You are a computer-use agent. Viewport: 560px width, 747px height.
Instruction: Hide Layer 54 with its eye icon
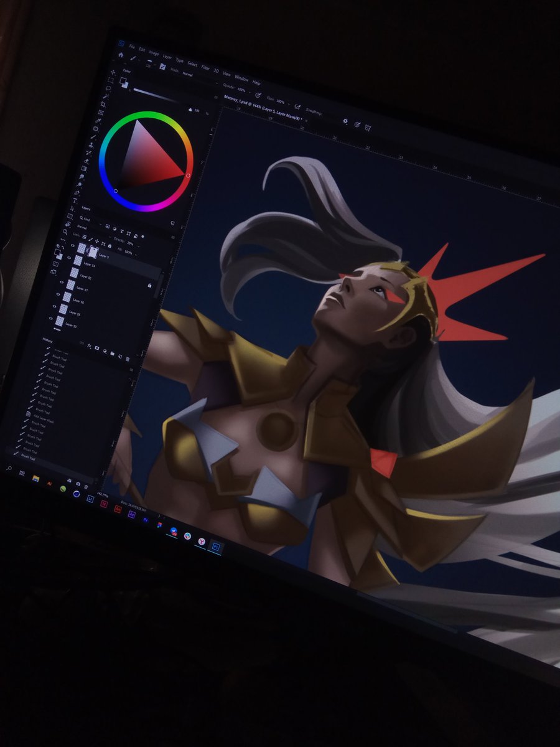(x=69, y=257)
